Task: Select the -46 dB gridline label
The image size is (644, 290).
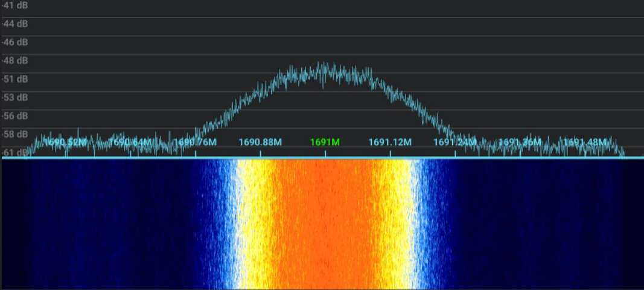Action: tap(15, 42)
